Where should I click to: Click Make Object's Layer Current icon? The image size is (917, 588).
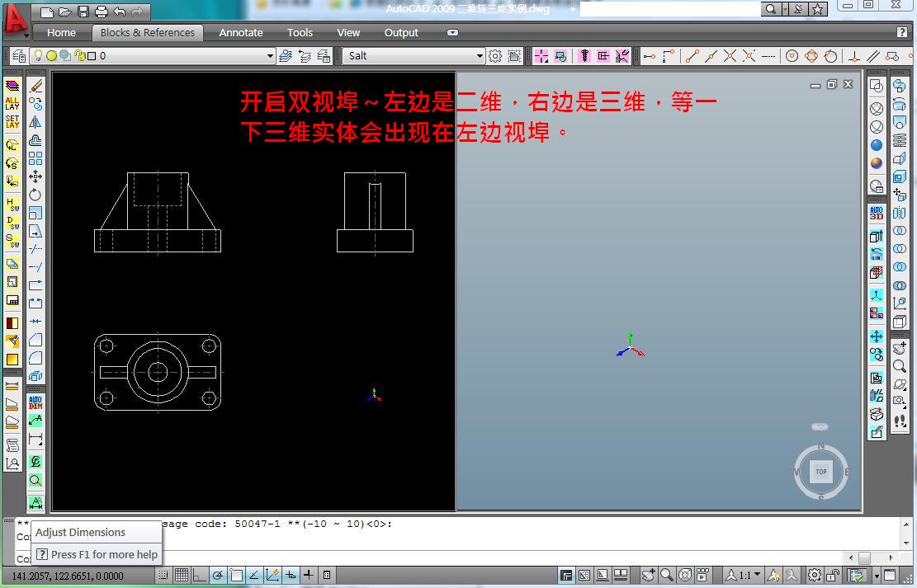point(286,56)
